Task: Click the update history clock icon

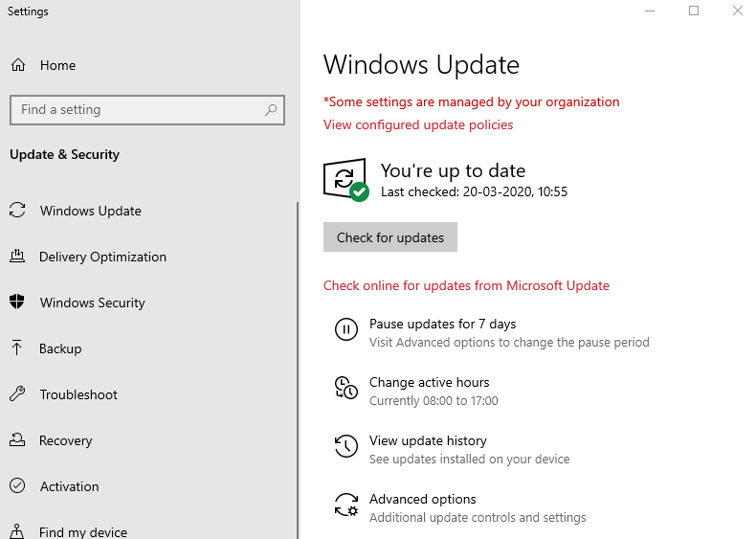Action: [346, 446]
